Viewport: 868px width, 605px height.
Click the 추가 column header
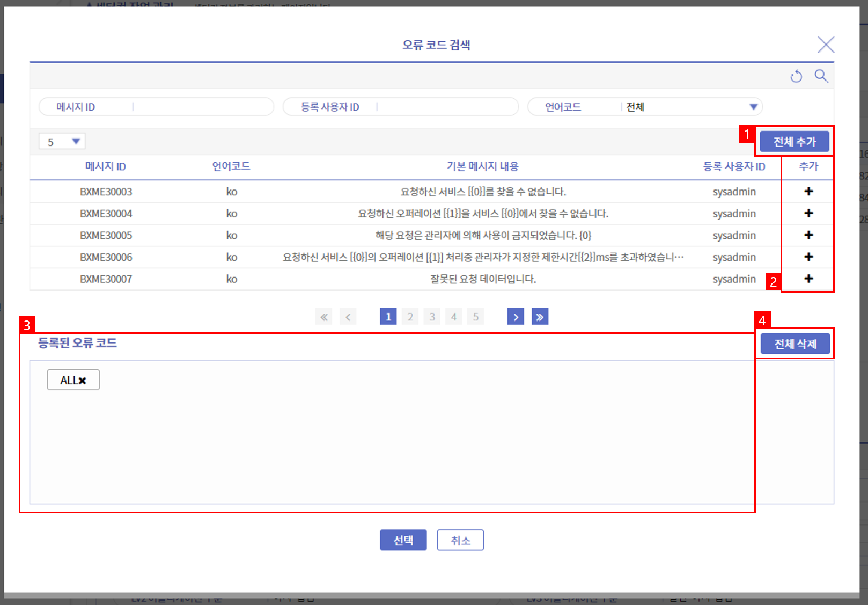pos(808,166)
